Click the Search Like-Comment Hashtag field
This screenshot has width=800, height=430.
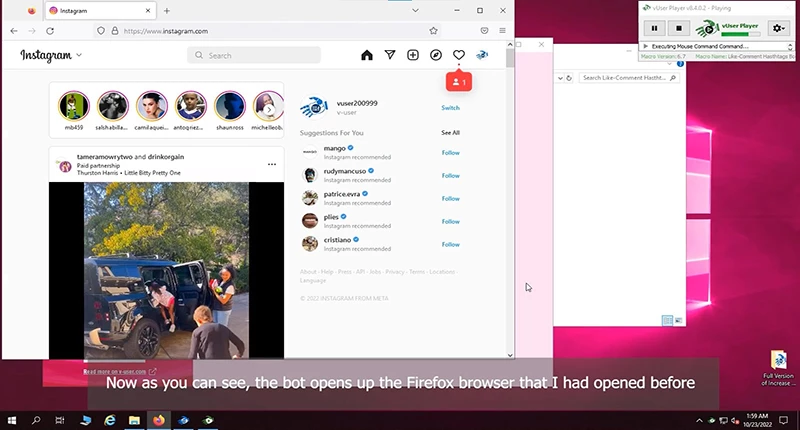629,78
